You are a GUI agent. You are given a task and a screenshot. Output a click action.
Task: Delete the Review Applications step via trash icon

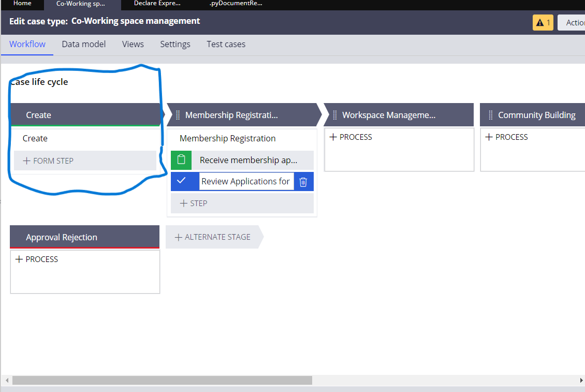click(x=303, y=181)
